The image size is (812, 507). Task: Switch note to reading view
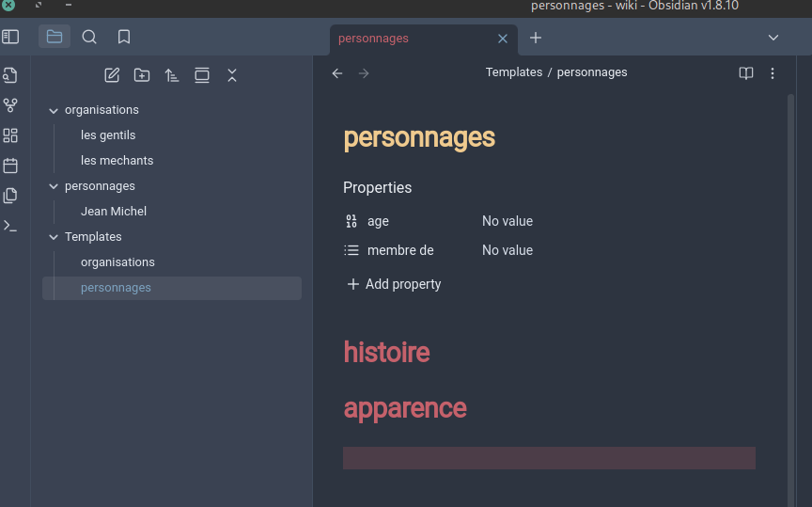746,73
